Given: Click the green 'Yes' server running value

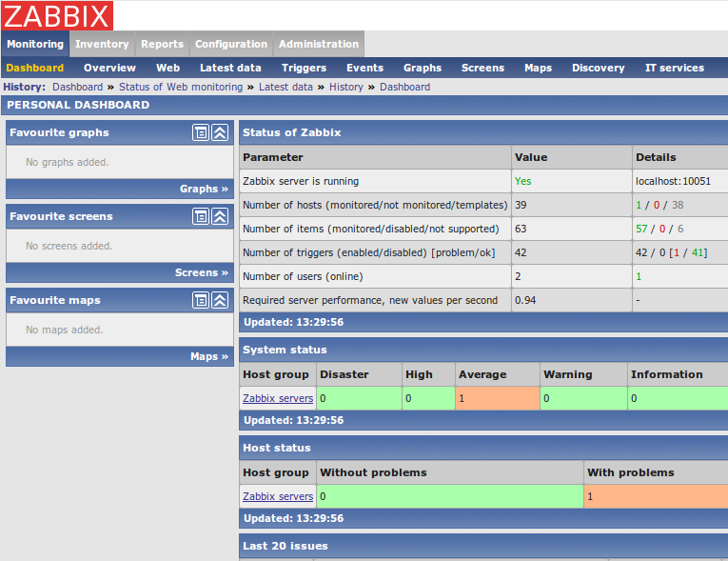Looking at the screenshot, I should [x=522, y=181].
